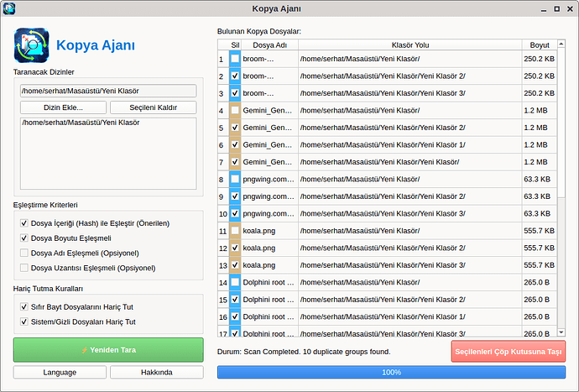Image resolution: width=579 pixels, height=392 pixels.
Task: Click Seçileni Kaldır button
Action: (x=153, y=107)
